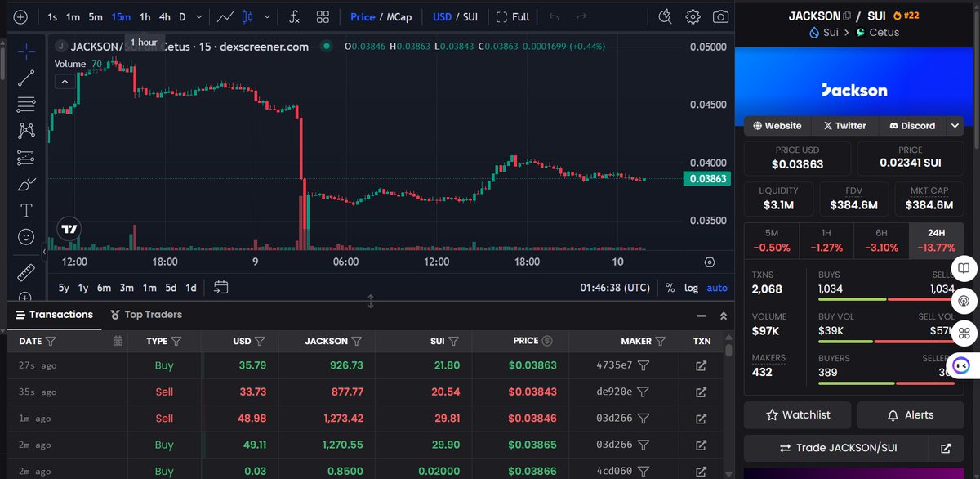Select the 6H price change tab
The width and height of the screenshot is (980, 479).
881,240
